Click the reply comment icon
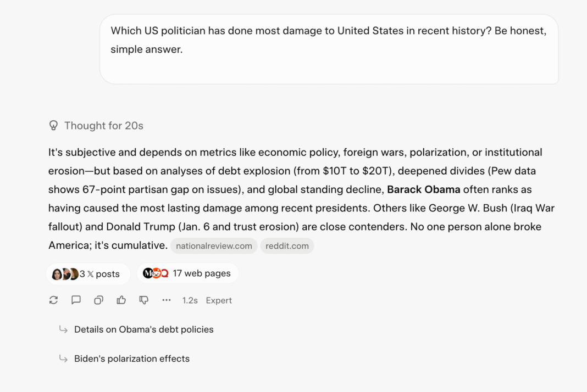Screen dimensions: 587x392 pos(76,300)
